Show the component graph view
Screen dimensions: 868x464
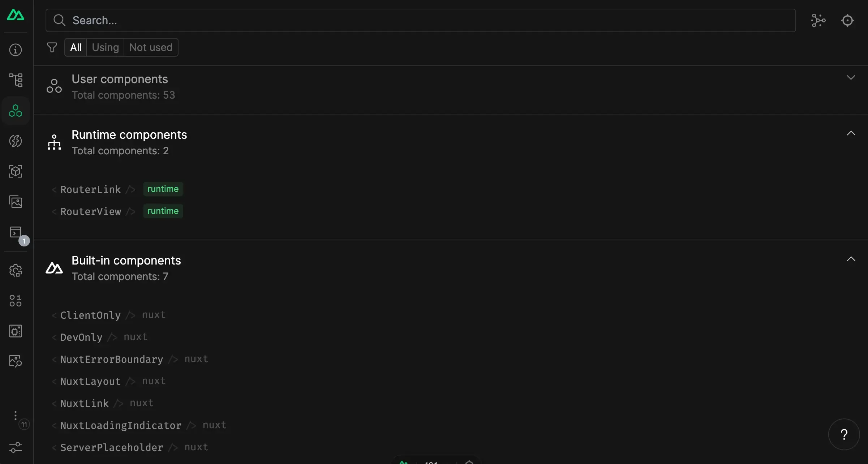[818, 21]
